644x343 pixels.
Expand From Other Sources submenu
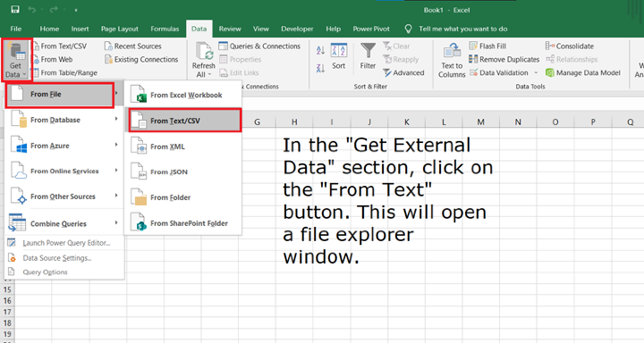pyautogui.click(x=64, y=197)
